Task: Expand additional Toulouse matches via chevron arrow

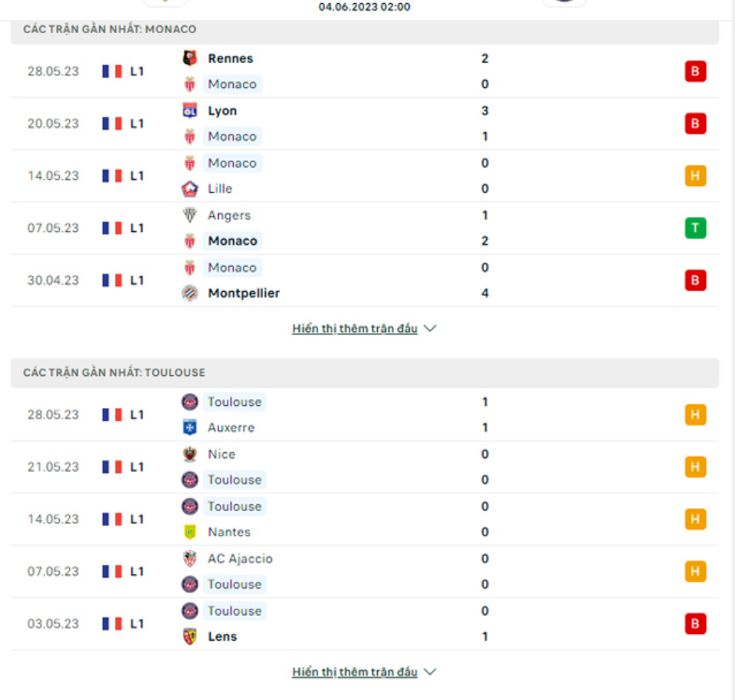Action: (430, 672)
